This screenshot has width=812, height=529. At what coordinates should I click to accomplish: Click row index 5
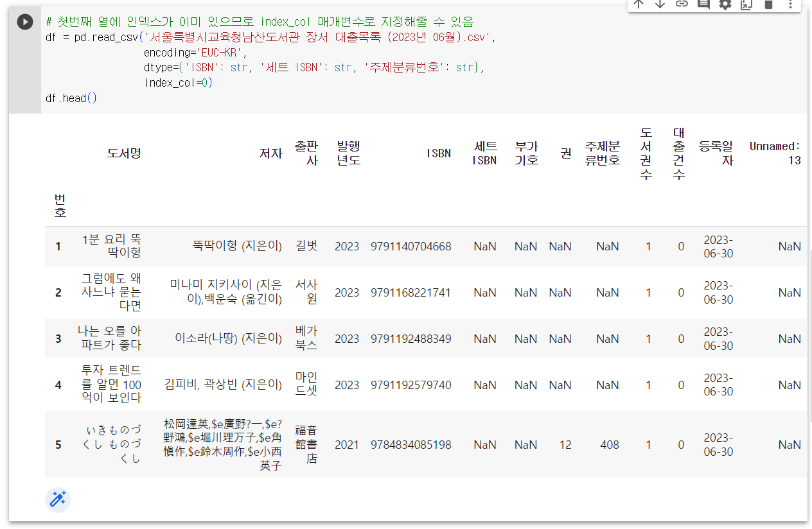coord(58,445)
